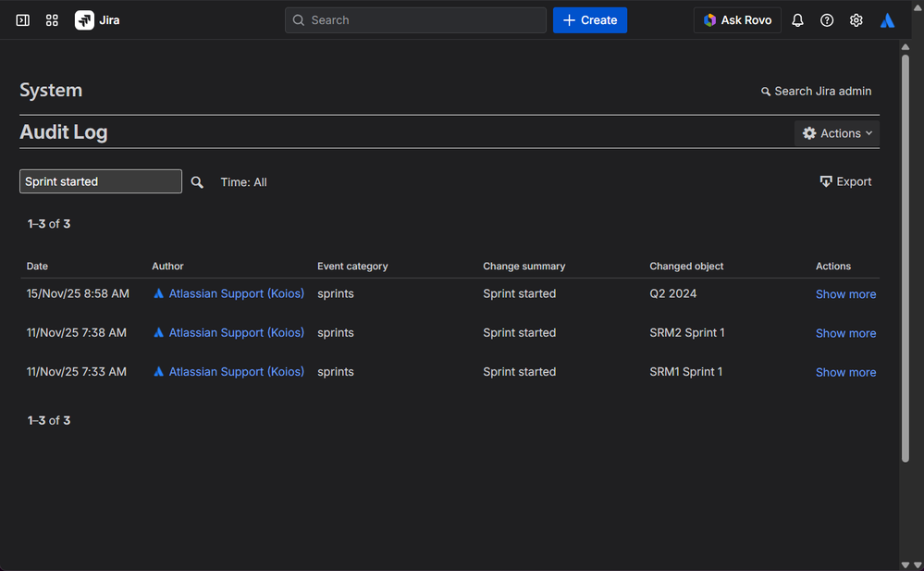Click the Jira logo icon

pos(84,20)
